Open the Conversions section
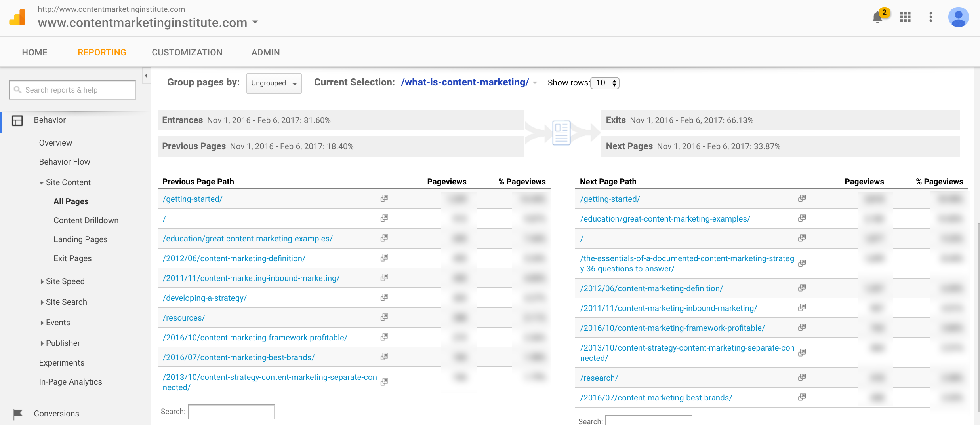Viewport: 980px width, 425px height. click(56, 414)
